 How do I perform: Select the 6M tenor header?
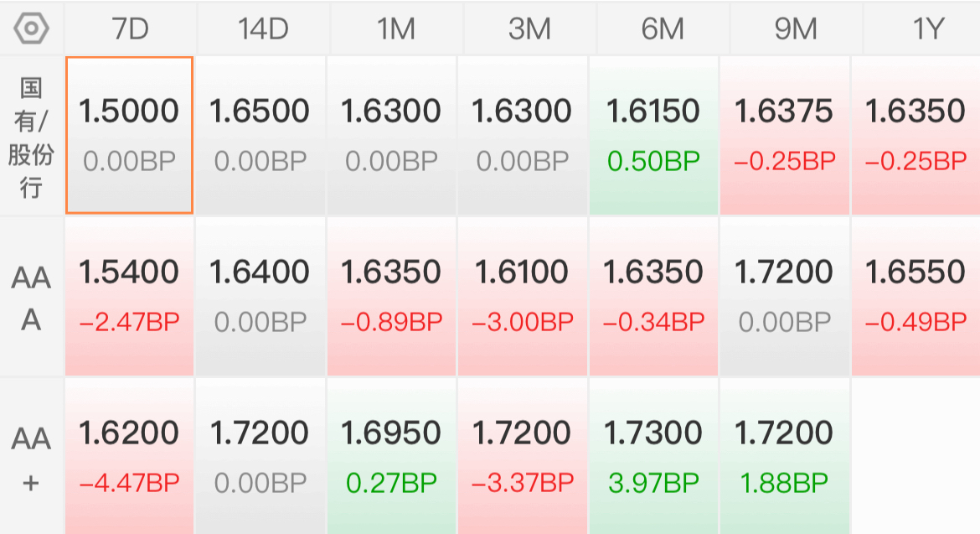[662, 29]
